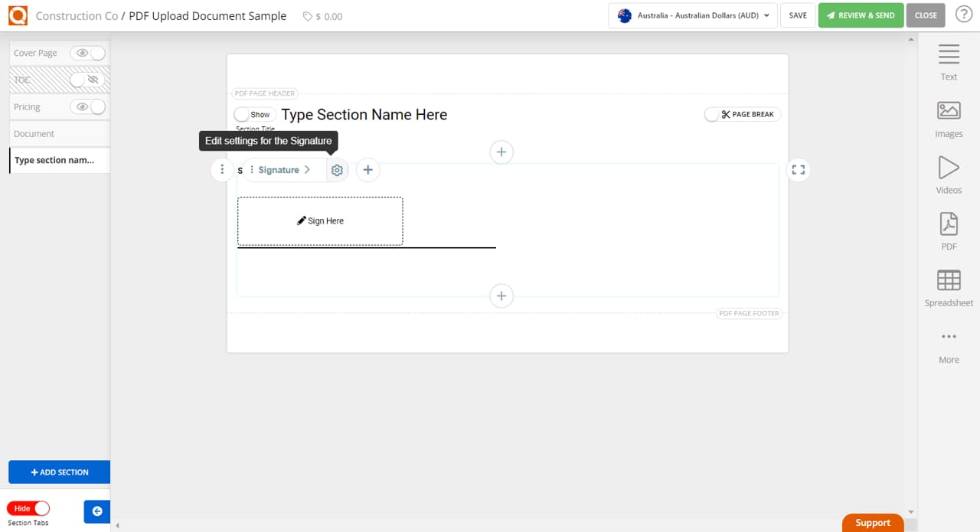Open the Australian Dollars currency dropdown
Viewport: 980px width, 532px height.
click(x=691, y=15)
